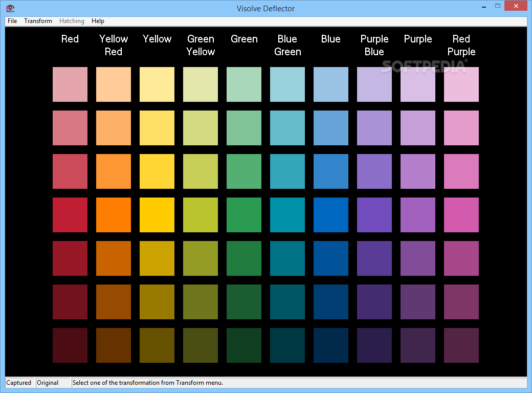This screenshot has height=393, width=532.
Task: Pick the palest pink swatch in Red Purple column
Action: (461, 84)
